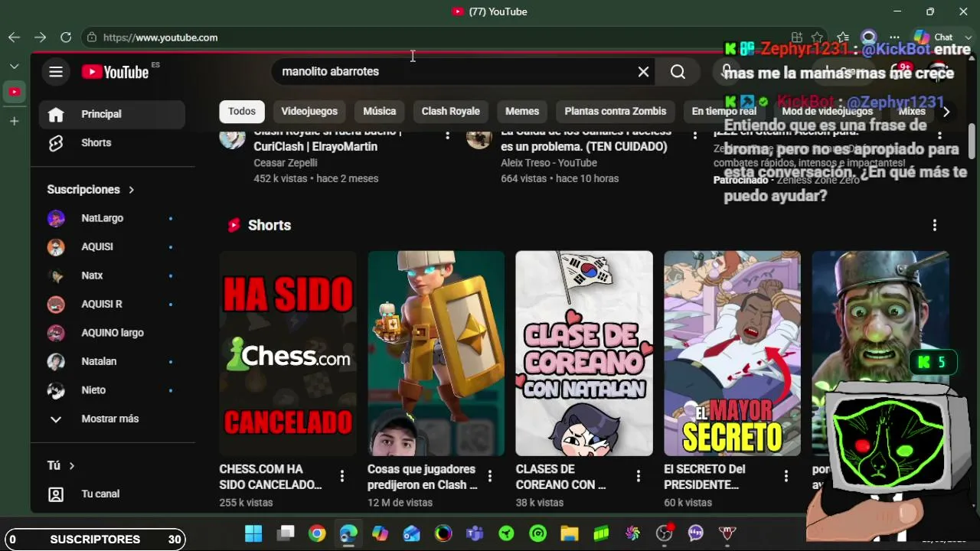Click the YouTube page vertical scrollbar
The width and height of the screenshot is (980, 551).
pos(972,142)
